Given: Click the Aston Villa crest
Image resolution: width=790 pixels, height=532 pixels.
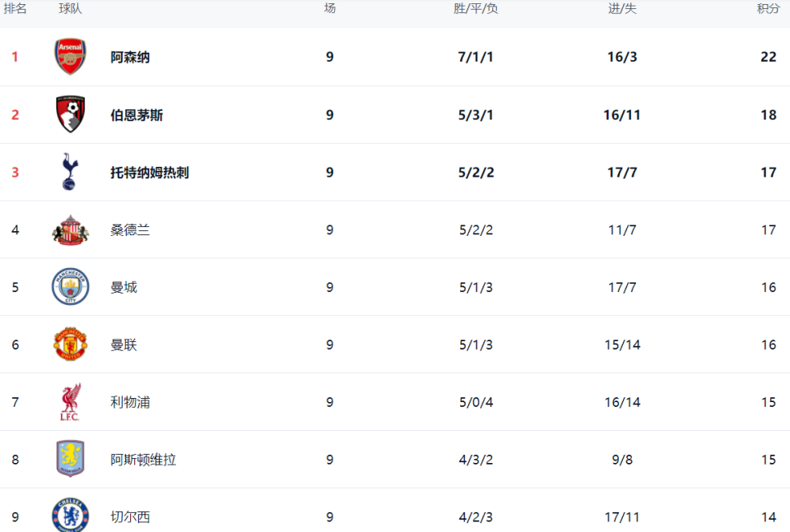Looking at the screenshot, I should [70, 459].
